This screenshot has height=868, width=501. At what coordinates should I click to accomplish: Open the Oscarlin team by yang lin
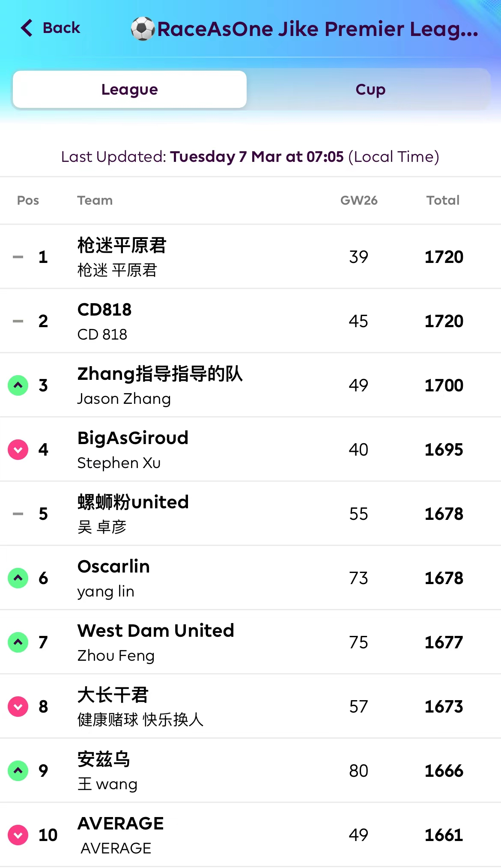click(113, 567)
